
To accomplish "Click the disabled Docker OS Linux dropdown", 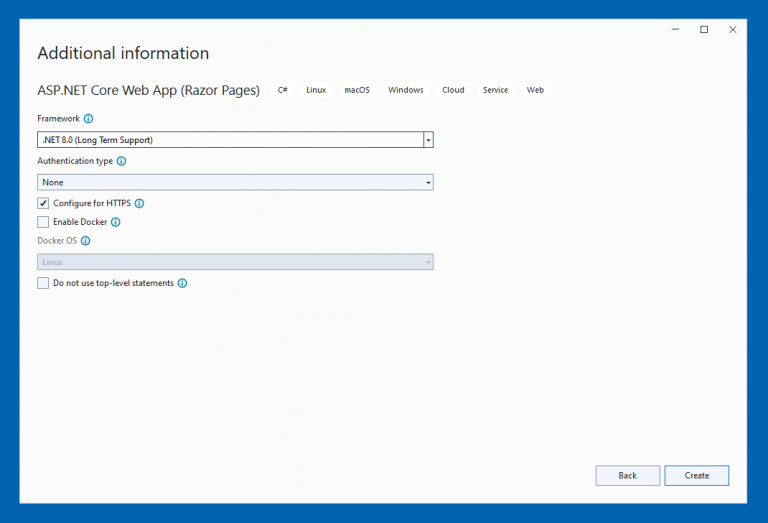I will pyautogui.click(x=235, y=262).
